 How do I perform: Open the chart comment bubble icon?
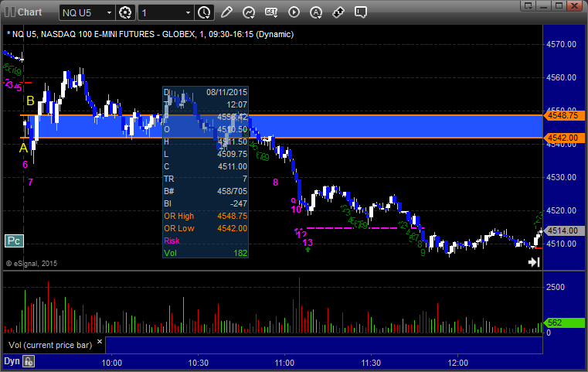pyautogui.click(x=361, y=12)
